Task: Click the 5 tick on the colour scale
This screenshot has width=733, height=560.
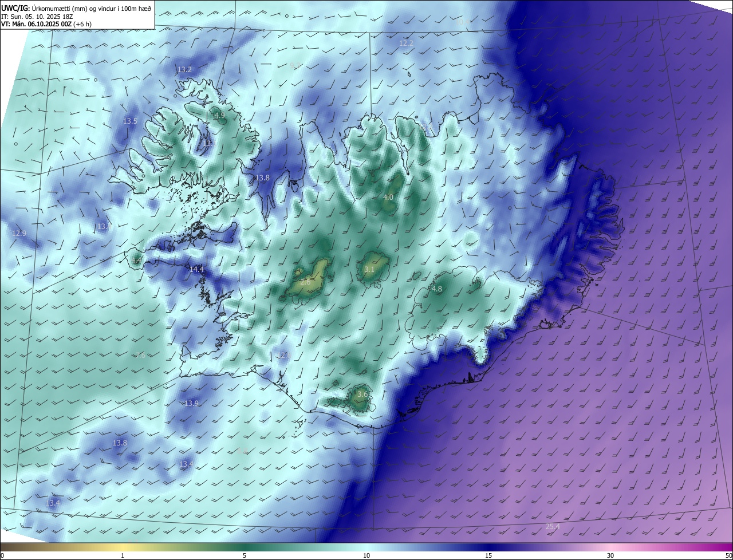Action: click(x=245, y=555)
